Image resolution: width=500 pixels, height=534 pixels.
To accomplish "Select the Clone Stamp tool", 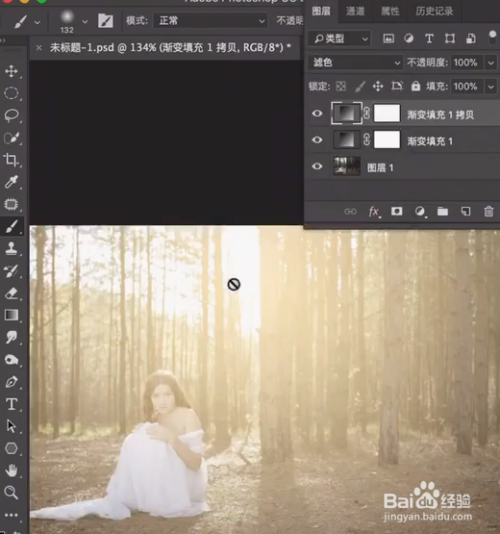I will (11, 249).
